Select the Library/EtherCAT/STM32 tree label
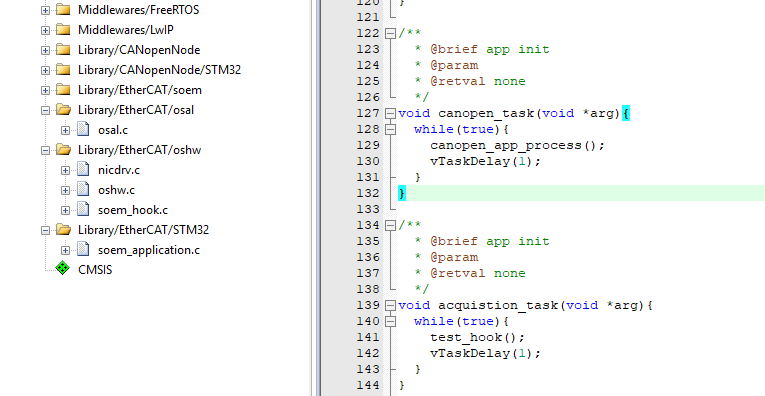Screen dimensions: 765x396 pos(143,230)
